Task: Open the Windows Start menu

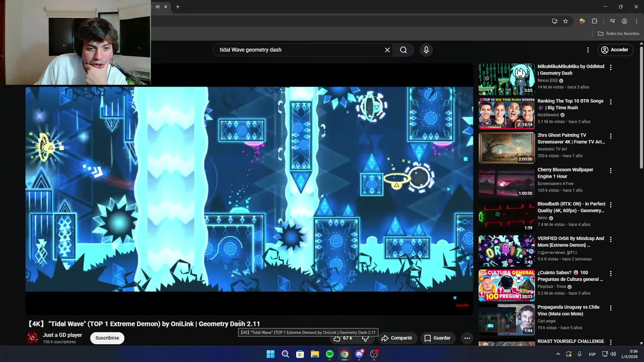Action: 270,354
